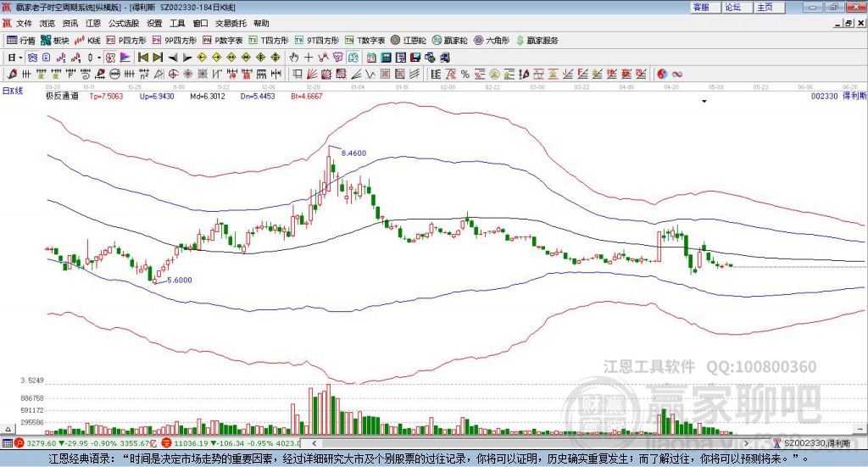Open the P数字表 tool
The width and height of the screenshot is (868, 467).
(223, 41)
